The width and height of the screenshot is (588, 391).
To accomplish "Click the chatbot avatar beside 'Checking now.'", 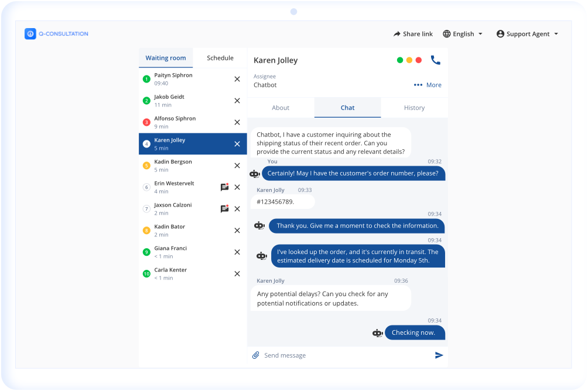I will [x=377, y=333].
